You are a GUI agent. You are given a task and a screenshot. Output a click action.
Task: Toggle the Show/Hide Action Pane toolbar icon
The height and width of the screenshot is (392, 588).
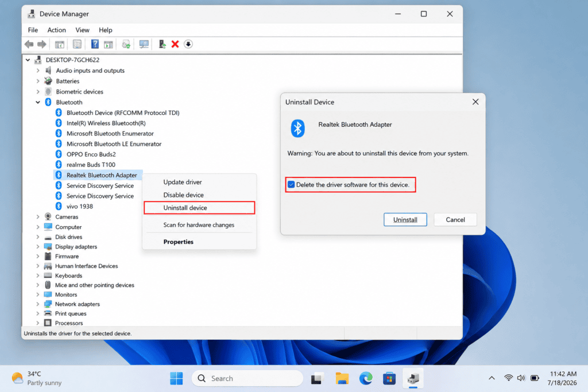[x=109, y=44]
